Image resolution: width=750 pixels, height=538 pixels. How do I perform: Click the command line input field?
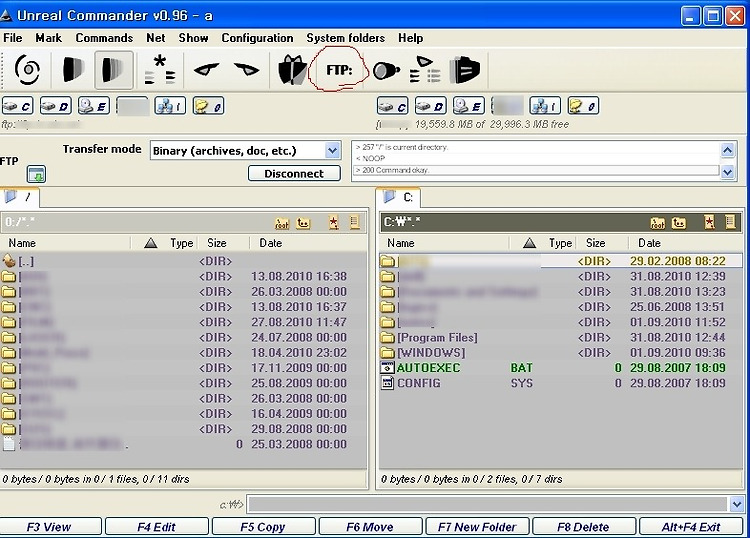tap(488, 504)
